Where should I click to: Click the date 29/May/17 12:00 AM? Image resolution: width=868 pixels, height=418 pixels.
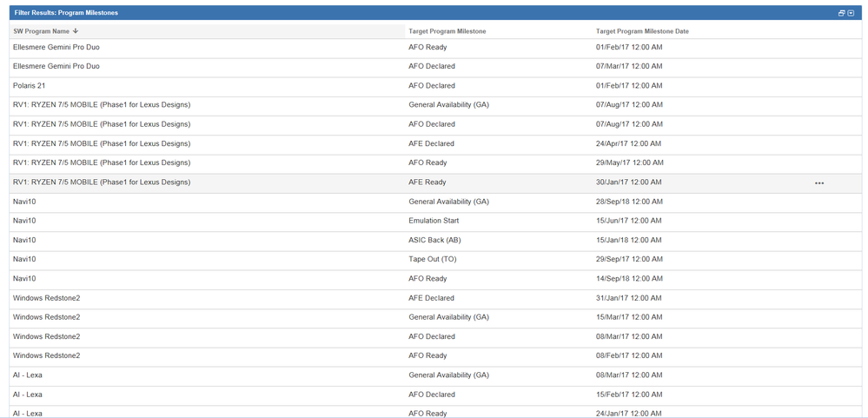pyautogui.click(x=629, y=163)
